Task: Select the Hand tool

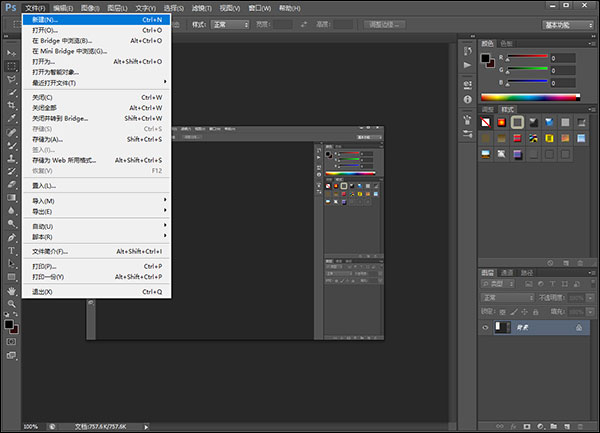Action: (11, 290)
